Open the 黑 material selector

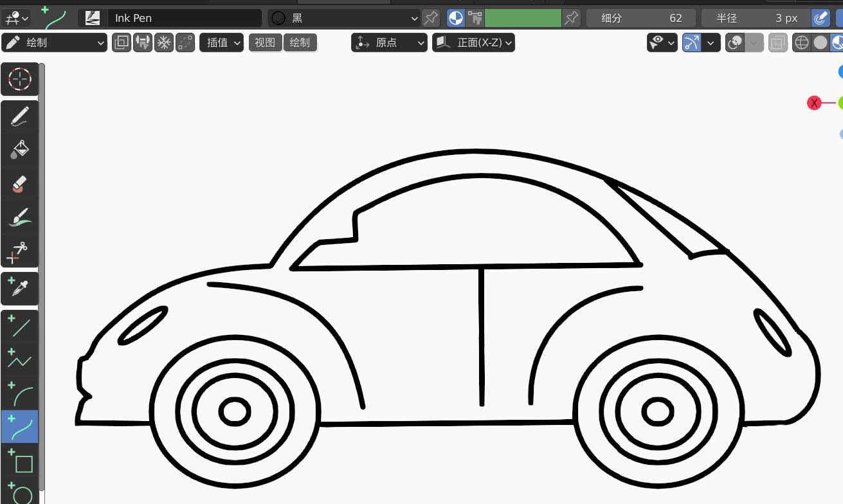click(344, 17)
